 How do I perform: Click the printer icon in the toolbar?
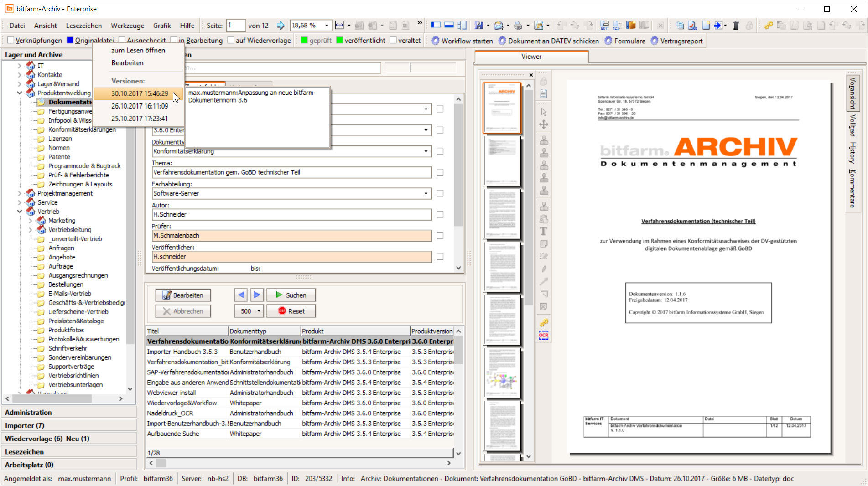[518, 26]
